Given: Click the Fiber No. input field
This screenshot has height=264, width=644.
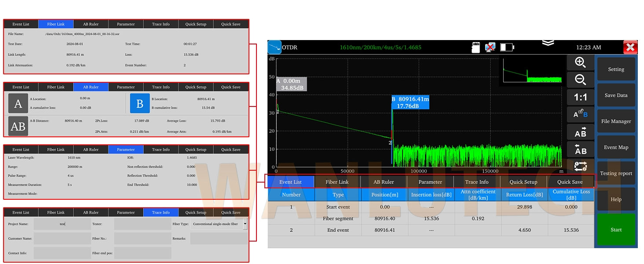Looking at the screenshot, I should click(143, 238).
